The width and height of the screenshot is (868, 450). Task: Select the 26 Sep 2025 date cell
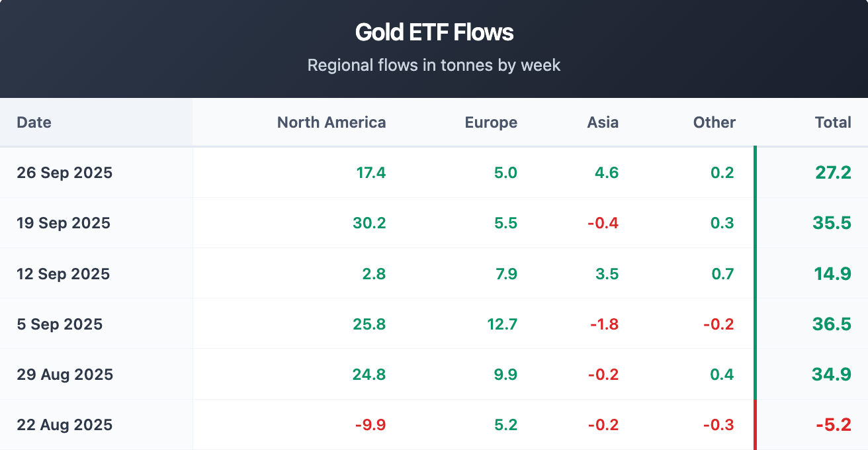coord(65,173)
